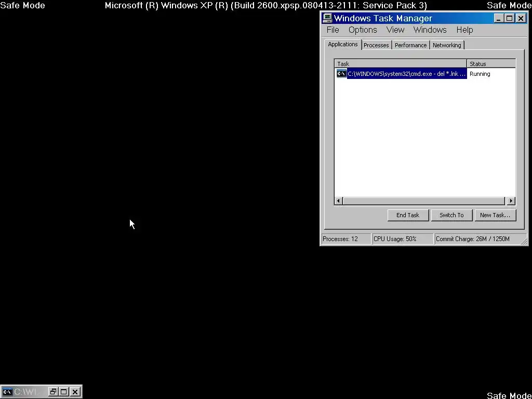
Task: Click the minimized cmd window icon
Action: (x=7, y=392)
